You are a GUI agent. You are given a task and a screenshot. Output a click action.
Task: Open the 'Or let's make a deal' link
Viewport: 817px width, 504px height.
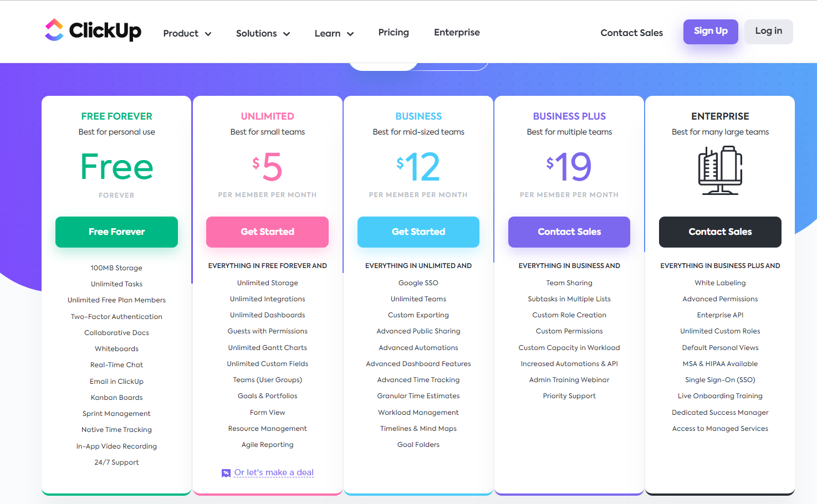[274, 472]
